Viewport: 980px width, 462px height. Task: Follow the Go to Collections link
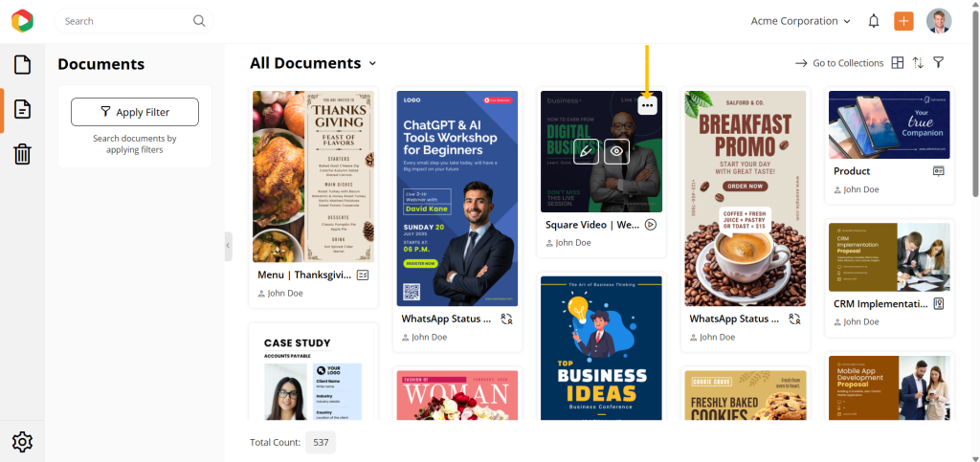(839, 63)
